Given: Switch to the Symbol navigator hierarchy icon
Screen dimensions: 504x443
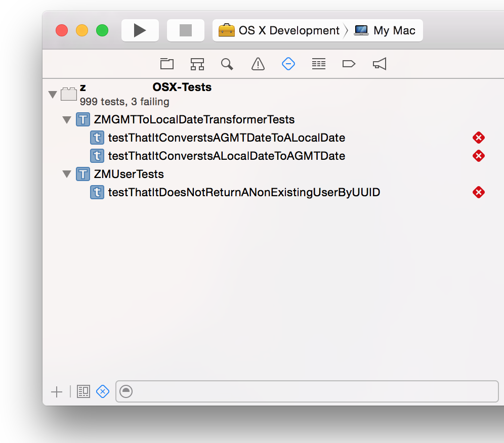Looking at the screenshot, I should (x=197, y=64).
